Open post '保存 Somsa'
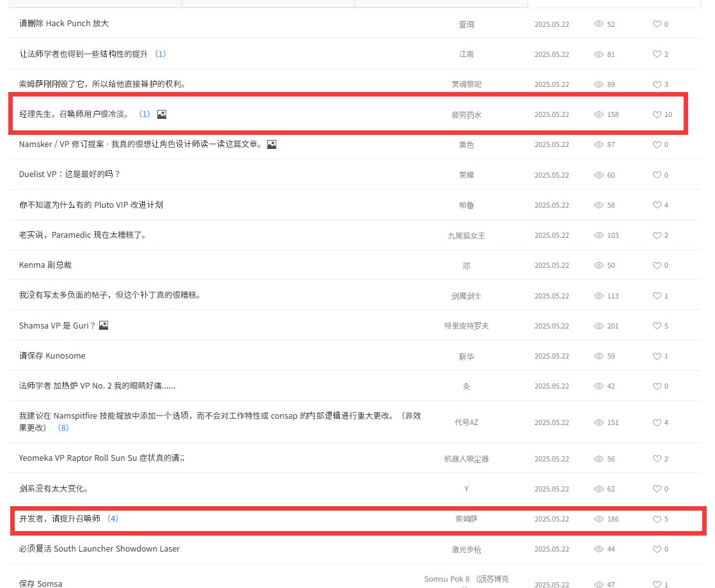Image resolution: width=715 pixels, height=588 pixels. (x=40, y=584)
